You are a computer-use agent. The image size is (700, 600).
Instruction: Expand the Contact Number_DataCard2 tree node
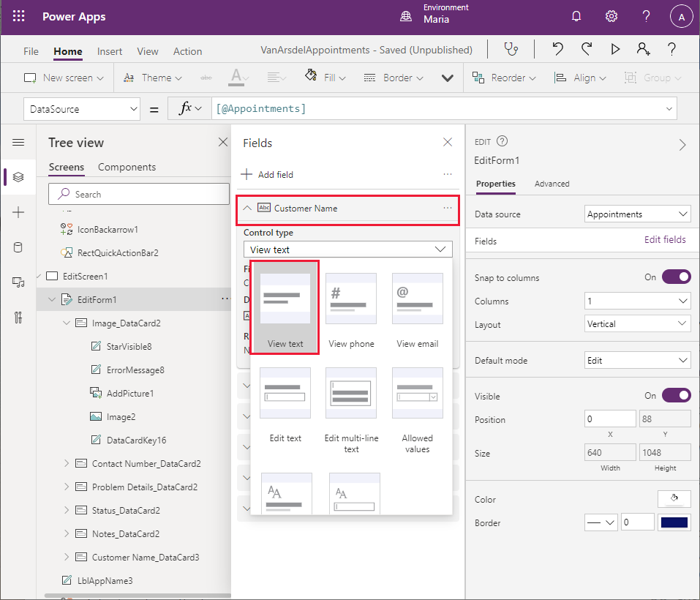click(x=67, y=463)
